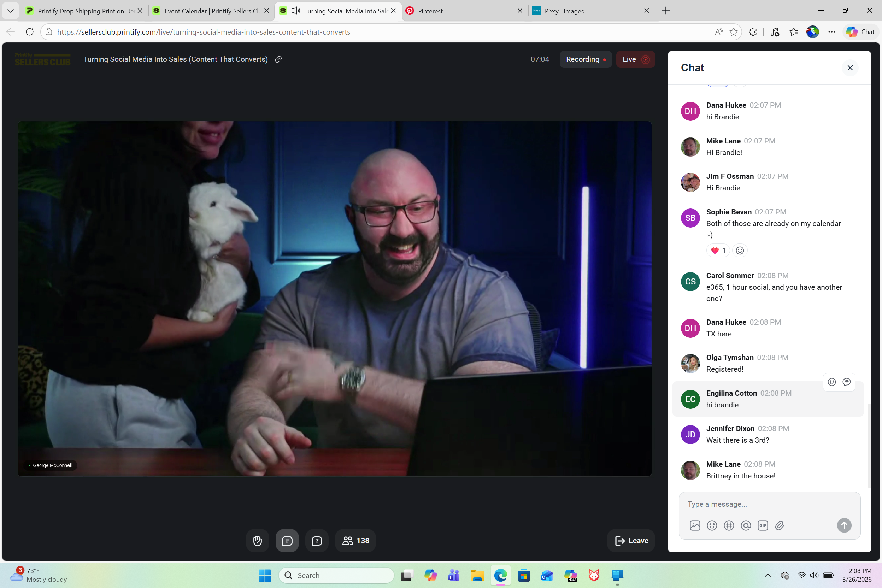Open the Q&A question panel
Viewport: 882px width, 588px height.
coord(317,540)
